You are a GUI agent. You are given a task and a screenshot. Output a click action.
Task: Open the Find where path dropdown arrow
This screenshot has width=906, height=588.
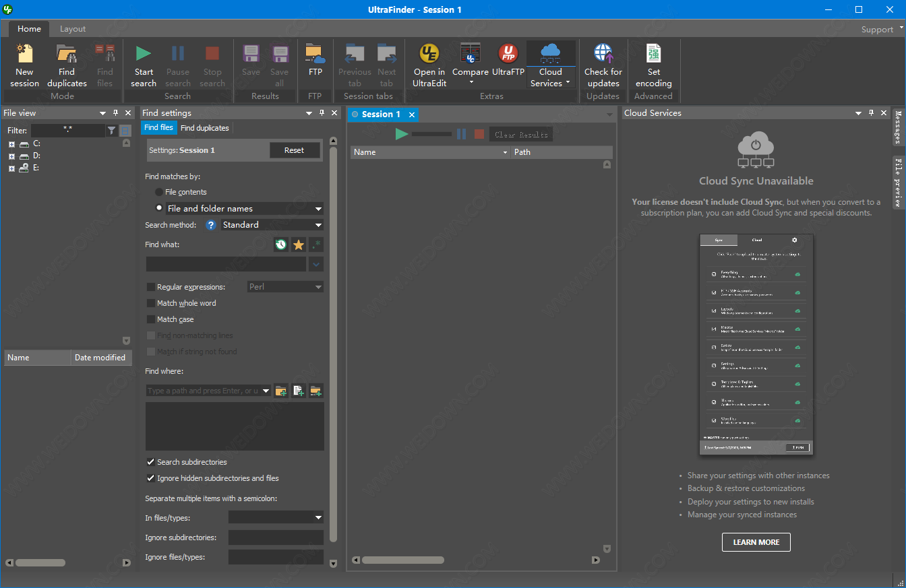point(266,391)
